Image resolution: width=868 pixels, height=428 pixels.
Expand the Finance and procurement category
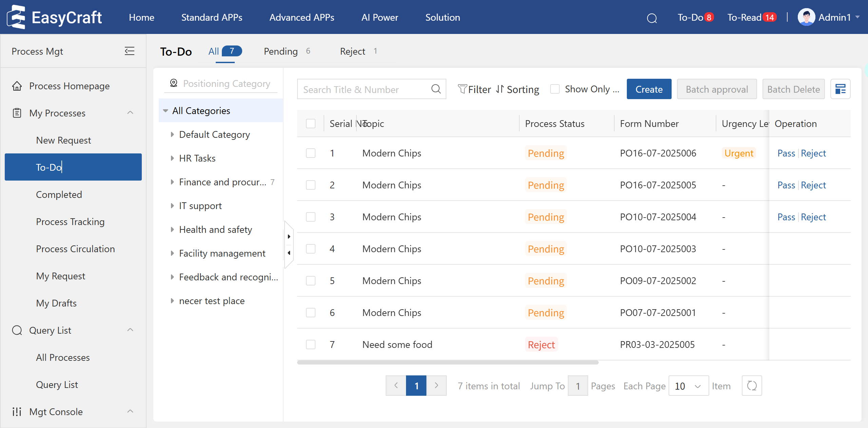pos(172,182)
